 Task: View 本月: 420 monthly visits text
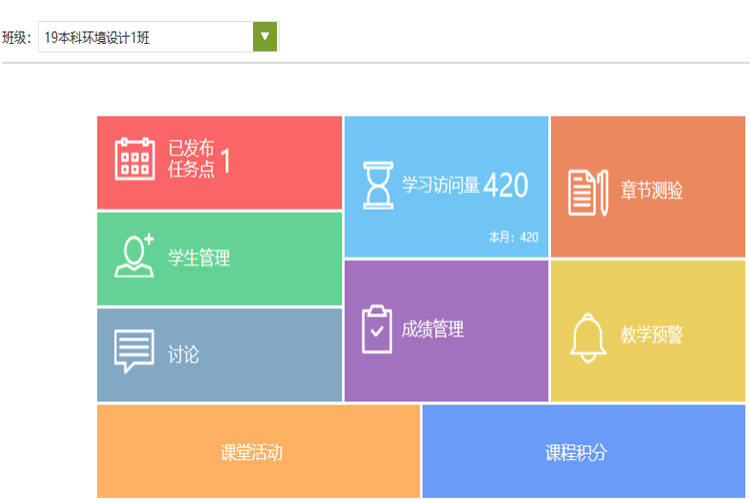513,238
